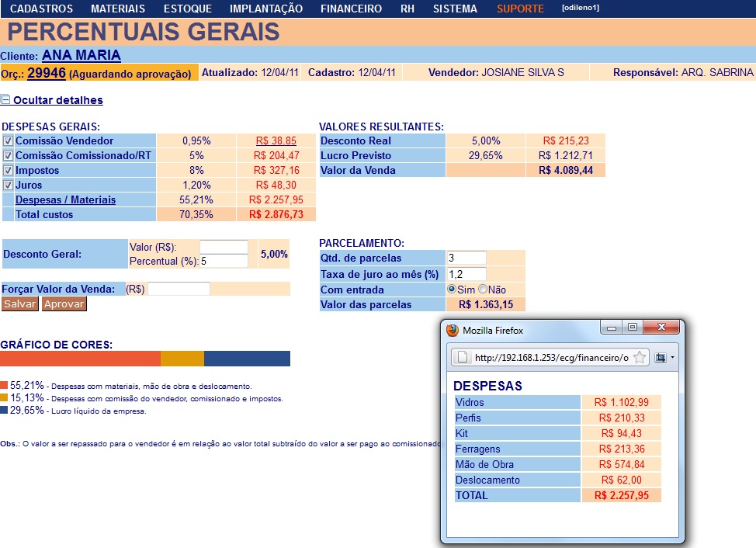Uncheck Comissão Comissionado/RT checkbox
Image resolution: width=756 pixels, height=548 pixels.
[x=8, y=156]
